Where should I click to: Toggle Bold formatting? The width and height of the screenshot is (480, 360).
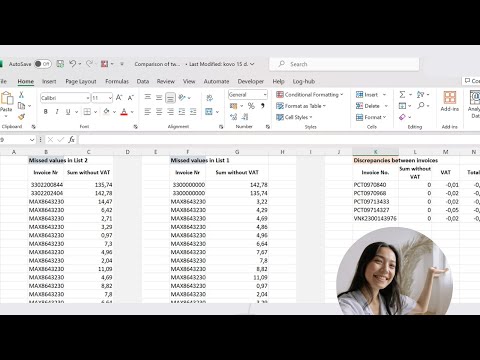[46, 112]
